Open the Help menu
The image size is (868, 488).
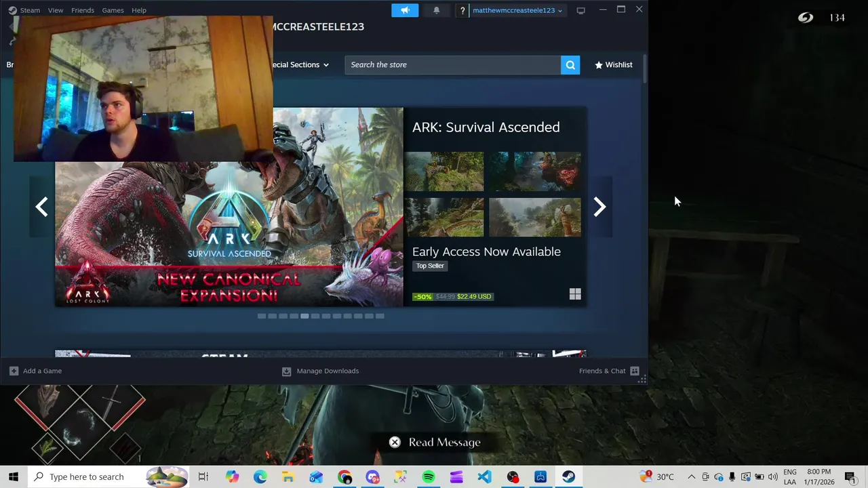[139, 10]
